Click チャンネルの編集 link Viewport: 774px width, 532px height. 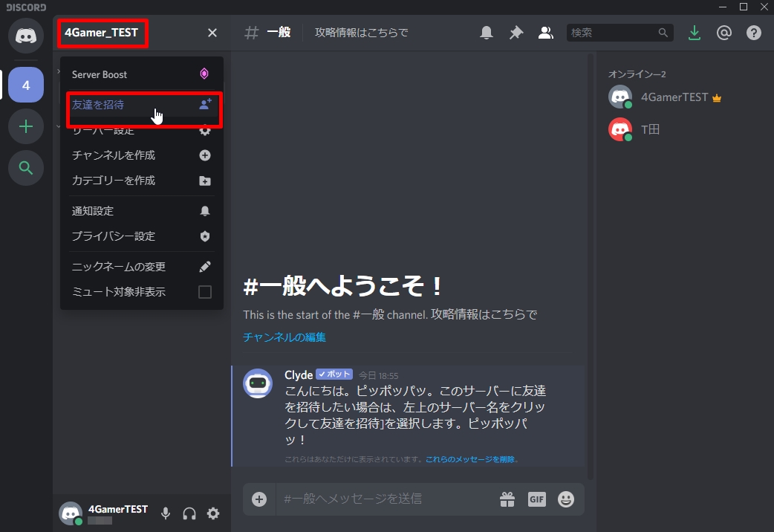[284, 337]
